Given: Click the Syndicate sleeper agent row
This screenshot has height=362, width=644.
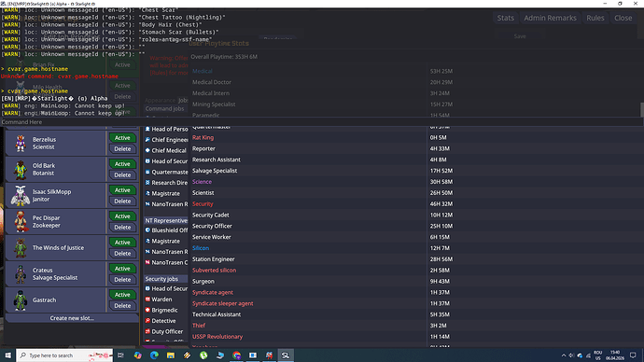Looking at the screenshot, I should [x=416, y=303].
